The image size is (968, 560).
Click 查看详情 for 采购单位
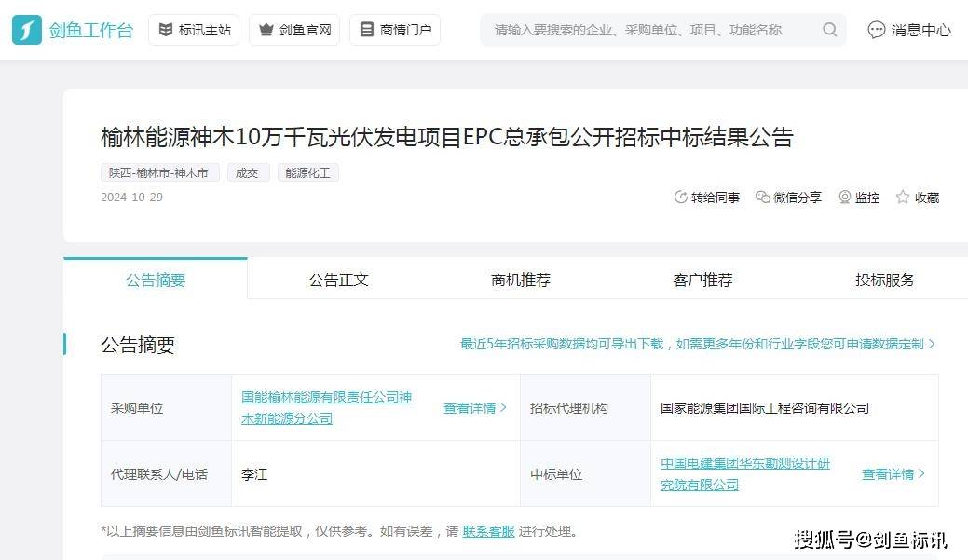475,408
